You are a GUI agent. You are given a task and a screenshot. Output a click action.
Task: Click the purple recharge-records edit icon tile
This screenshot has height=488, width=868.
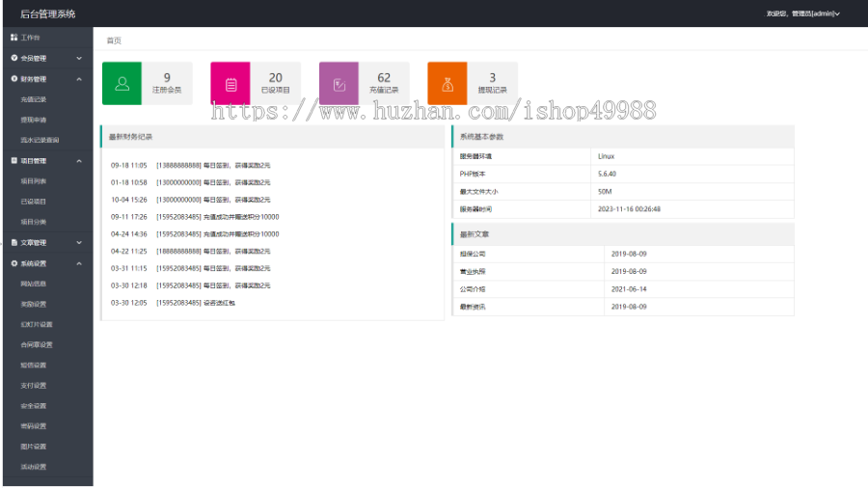coord(339,84)
